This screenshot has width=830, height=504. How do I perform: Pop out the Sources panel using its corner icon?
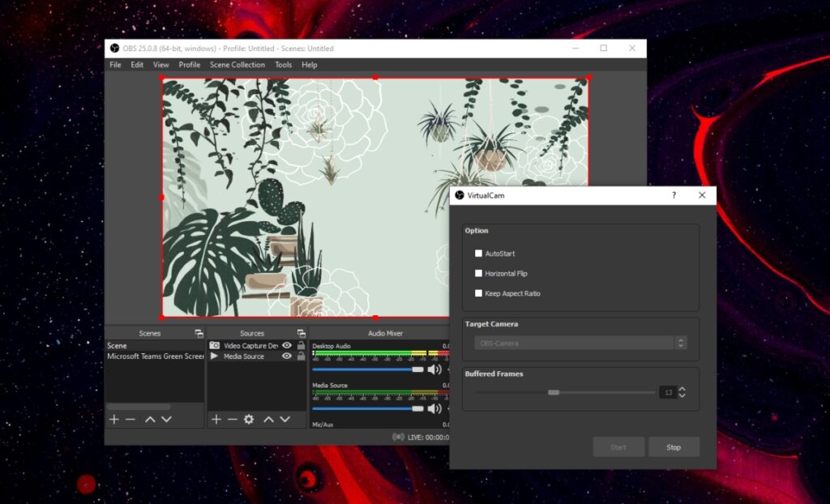301,332
